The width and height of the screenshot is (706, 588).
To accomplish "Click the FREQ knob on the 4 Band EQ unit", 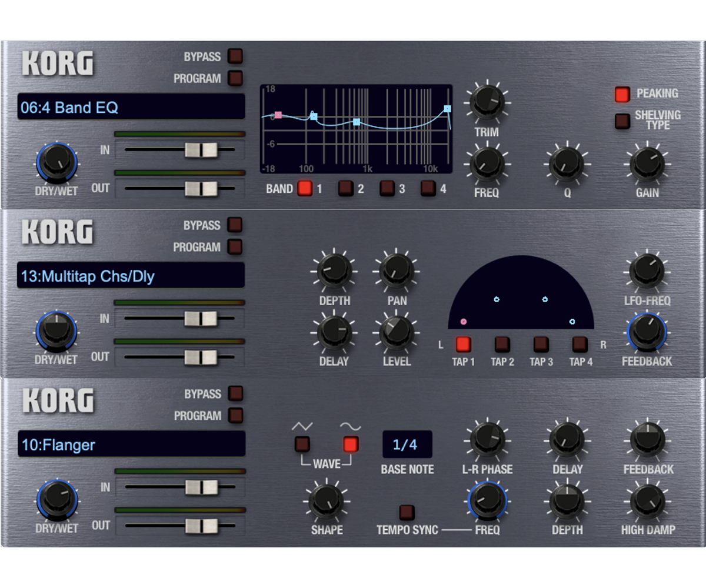I will tap(487, 164).
